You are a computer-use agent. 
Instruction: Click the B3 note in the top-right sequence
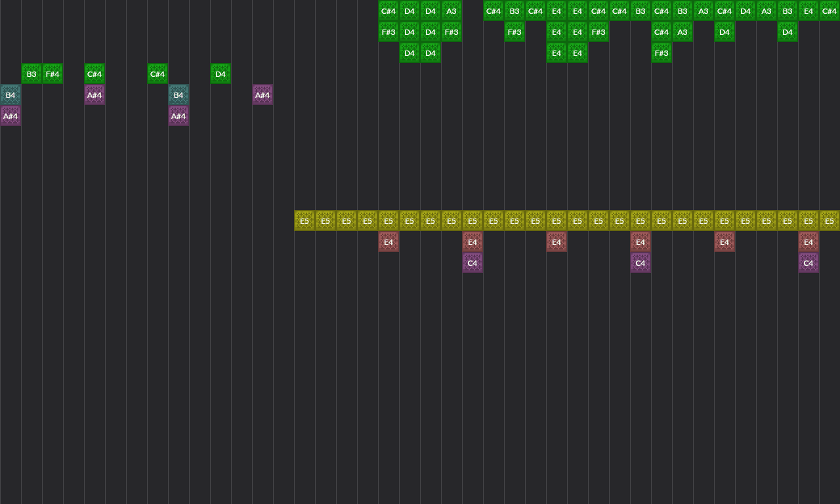click(787, 10)
